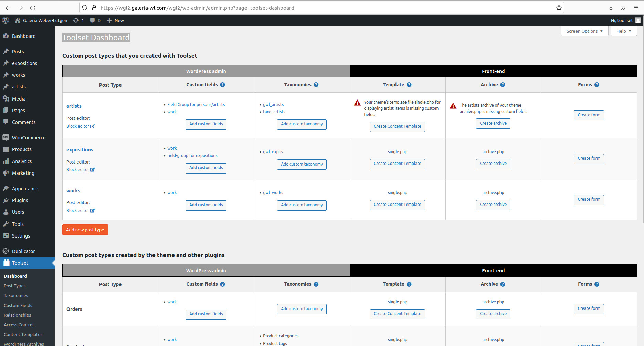Expand the Screen Options dropdown

(x=584, y=31)
